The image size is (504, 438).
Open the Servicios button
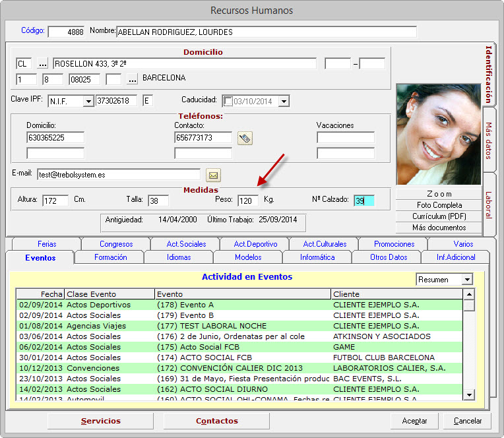101,421
